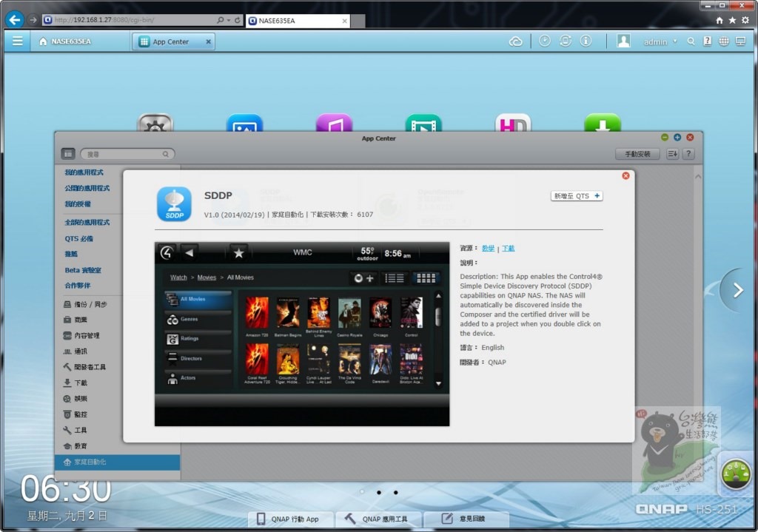The height and width of the screenshot is (532, 758).
Task: Open the QTS main menu hamburger icon
Action: (x=18, y=41)
